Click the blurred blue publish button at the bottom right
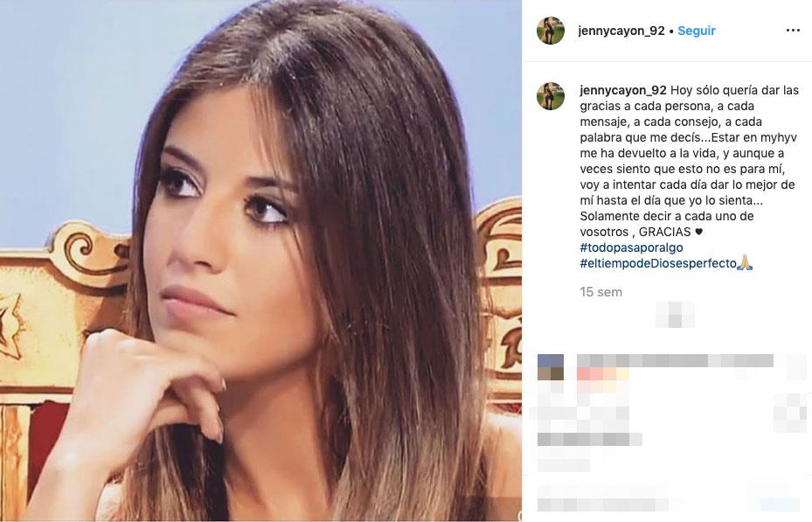Screen dimensions: 812x522 point(780,504)
